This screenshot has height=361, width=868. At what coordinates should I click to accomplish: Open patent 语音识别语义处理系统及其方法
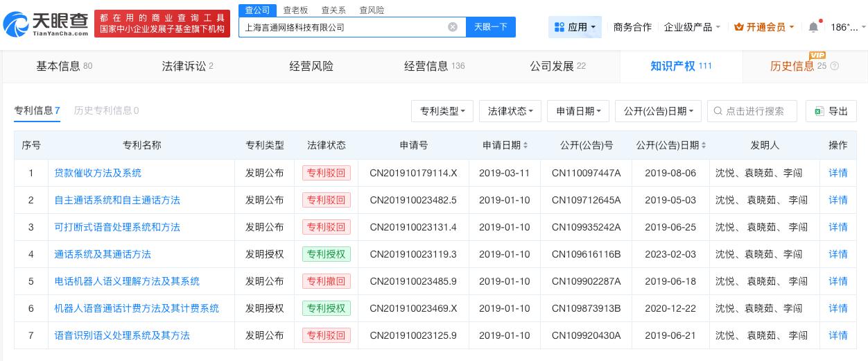[122, 335]
